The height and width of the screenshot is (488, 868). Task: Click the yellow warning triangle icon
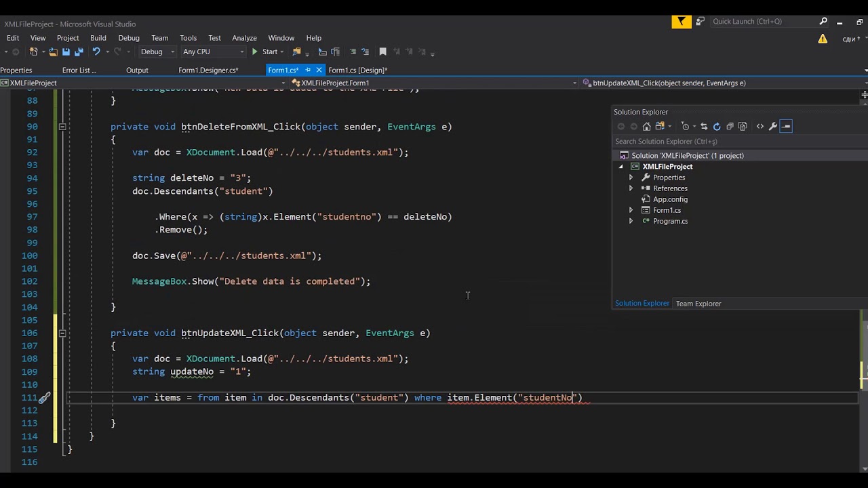pos(823,39)
